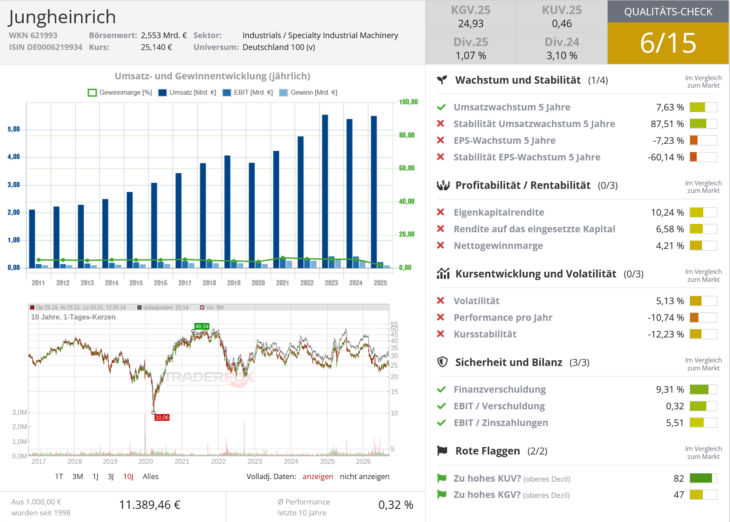Click the 11.389,46 € value
Screen dimensions: 730x522
click(149, 505)
